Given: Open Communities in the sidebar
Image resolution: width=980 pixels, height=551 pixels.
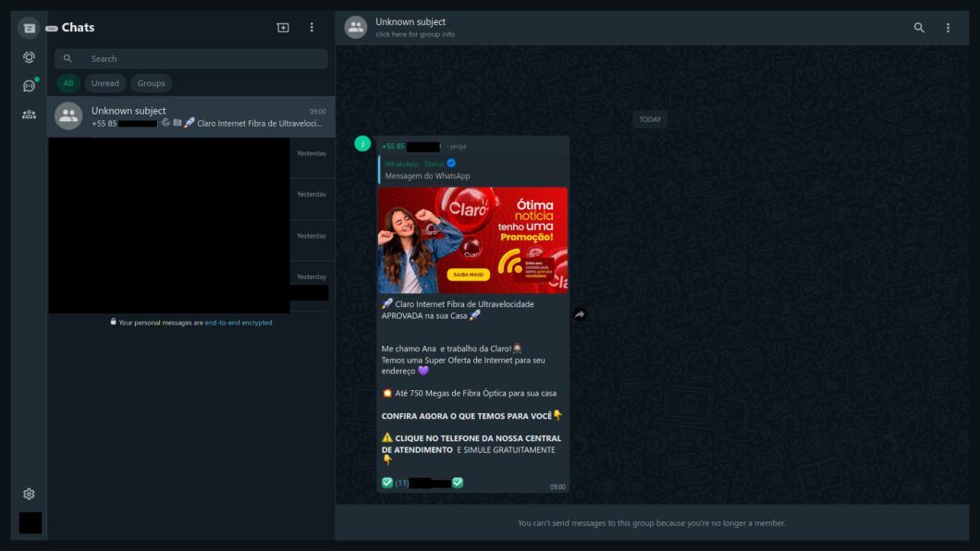Looking at the screenshot, I should point(29,114).
